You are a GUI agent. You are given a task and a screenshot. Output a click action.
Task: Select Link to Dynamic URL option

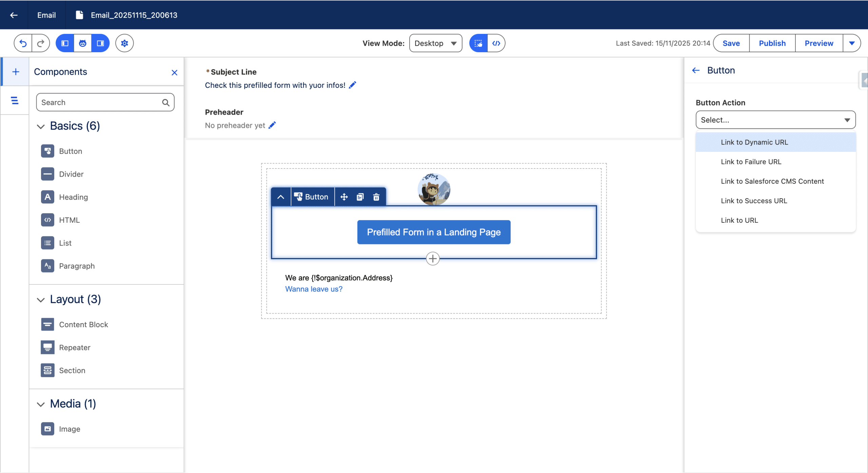[x=754, y=142]
